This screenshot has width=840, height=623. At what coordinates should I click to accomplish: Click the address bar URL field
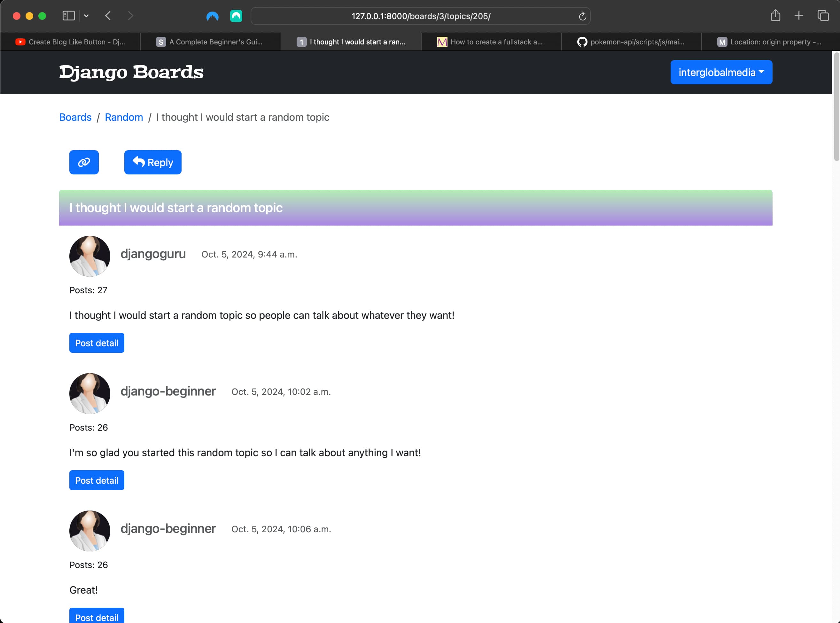(421, 16)
